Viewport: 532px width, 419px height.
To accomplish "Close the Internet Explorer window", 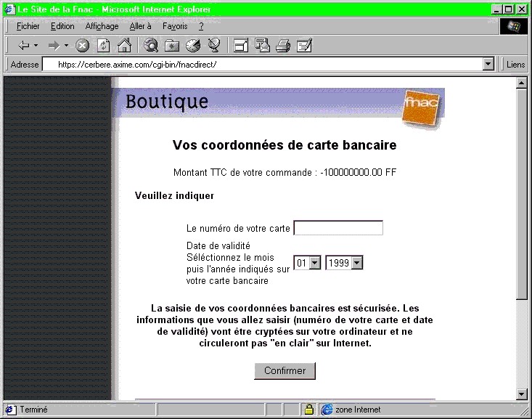I will 522,9.
